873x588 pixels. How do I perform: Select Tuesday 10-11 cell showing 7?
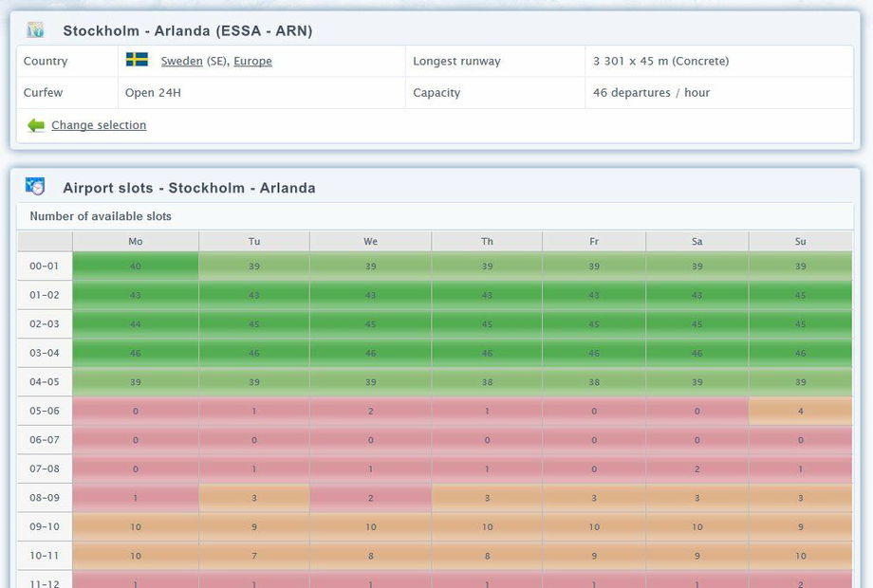click(254, 556)
